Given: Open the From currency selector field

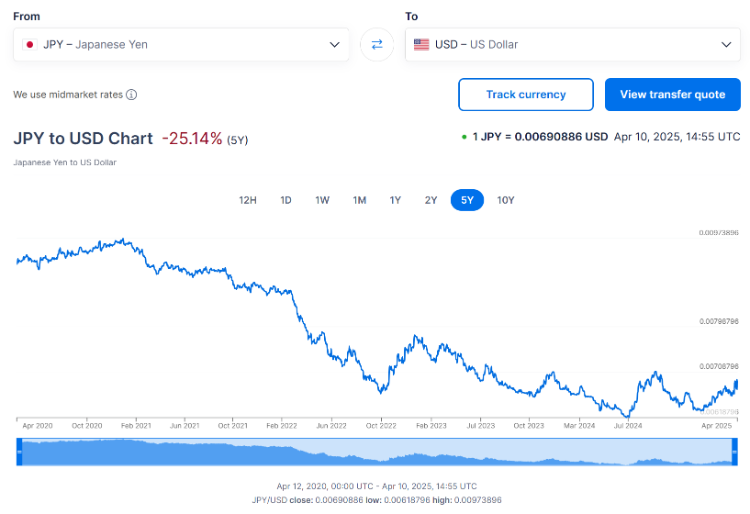Looking at the screenshot, I should pos(181,44).
